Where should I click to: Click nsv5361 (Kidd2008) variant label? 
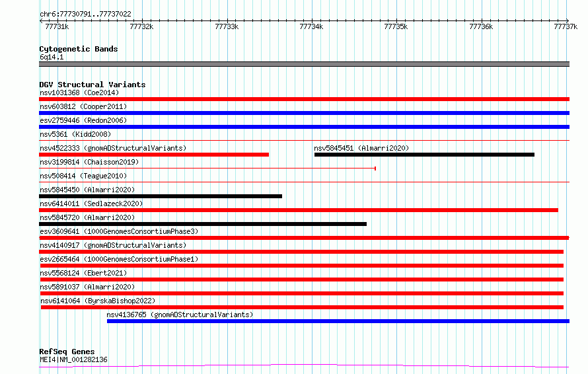point(75,134)
